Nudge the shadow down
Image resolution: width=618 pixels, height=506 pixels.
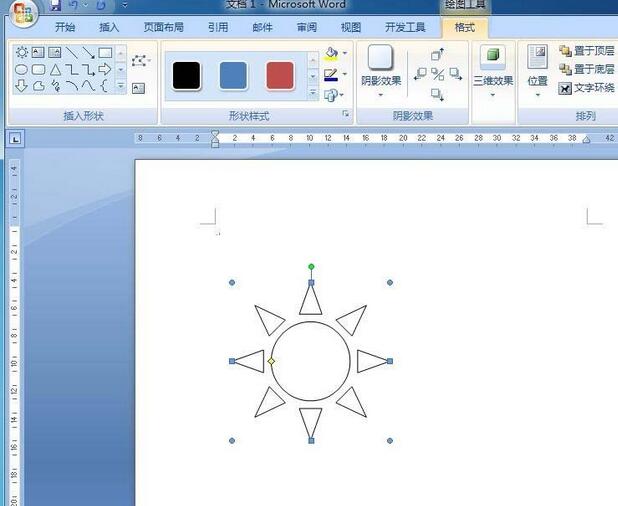[437, 95]
